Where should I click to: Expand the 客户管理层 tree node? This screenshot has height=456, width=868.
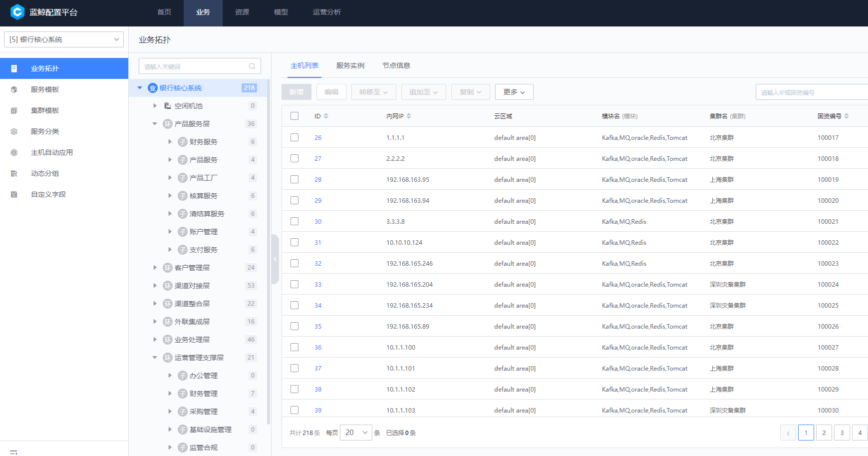click(155, 268)
